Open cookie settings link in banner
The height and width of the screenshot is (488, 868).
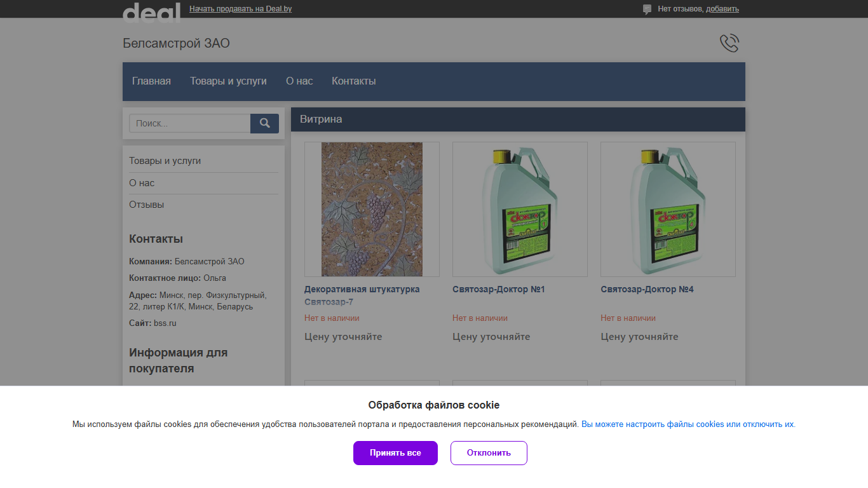pyautogui.click(x=688, y=424)
